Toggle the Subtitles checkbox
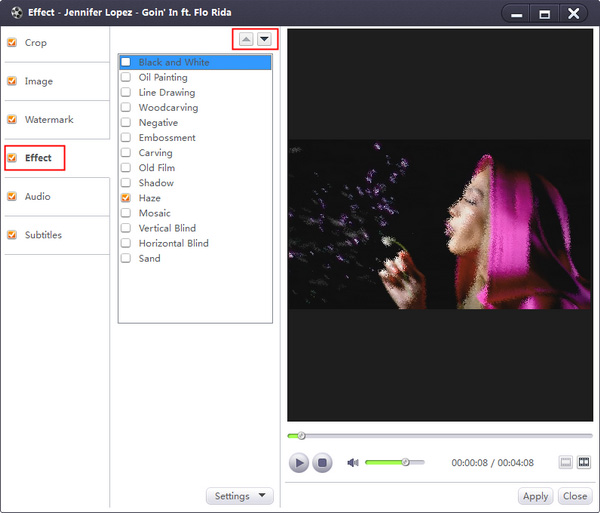Screen dimensions: 600x513 (12, 235)
